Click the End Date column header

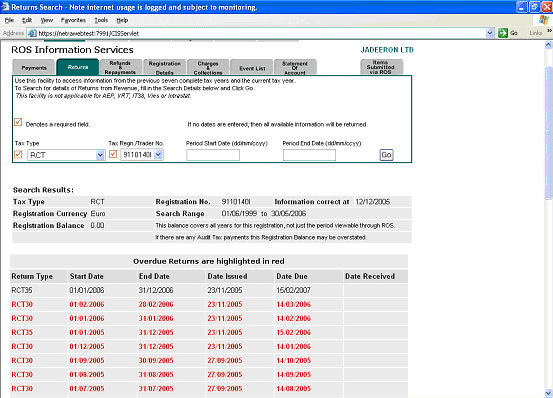pos(154,276)
